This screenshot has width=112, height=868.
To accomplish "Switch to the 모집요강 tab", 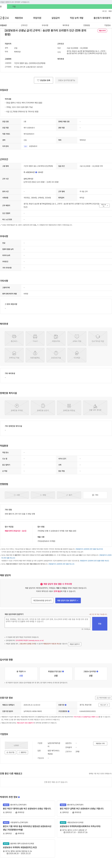I will tap(3, 25).
